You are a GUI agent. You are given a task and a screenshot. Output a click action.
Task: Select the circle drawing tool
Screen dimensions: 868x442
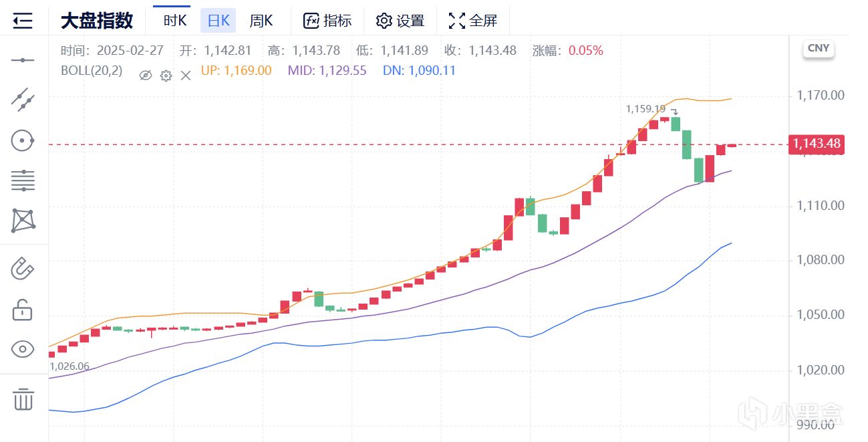coord(23,140)
